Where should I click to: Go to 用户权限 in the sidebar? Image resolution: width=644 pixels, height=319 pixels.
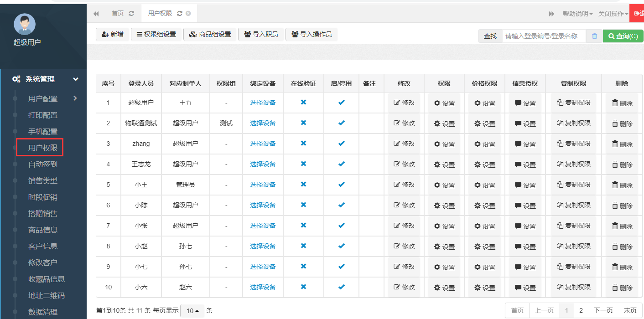tap(43, 148)
